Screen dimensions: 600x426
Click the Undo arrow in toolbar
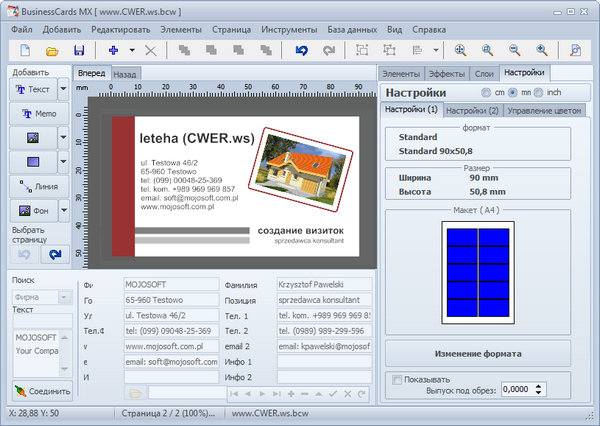(302, 49)
